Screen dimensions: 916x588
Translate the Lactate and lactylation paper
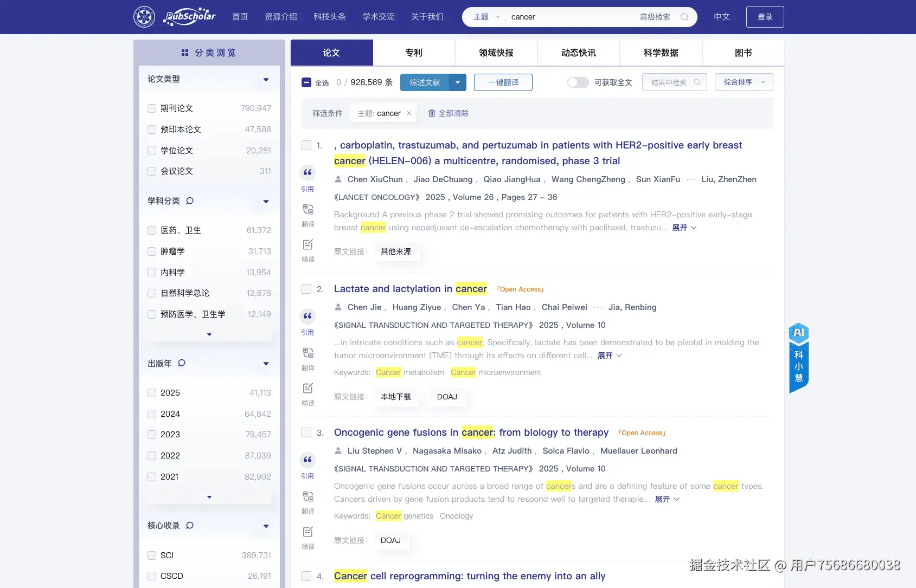(308, 353)
